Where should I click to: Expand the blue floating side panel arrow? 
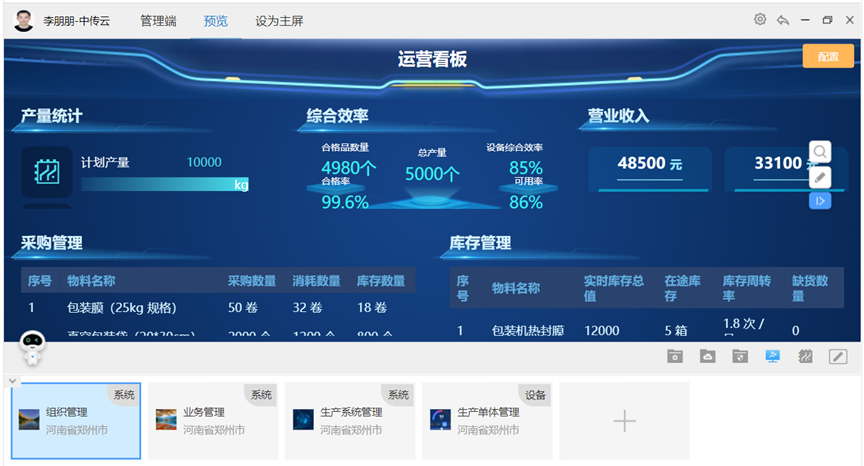point(820,201)
